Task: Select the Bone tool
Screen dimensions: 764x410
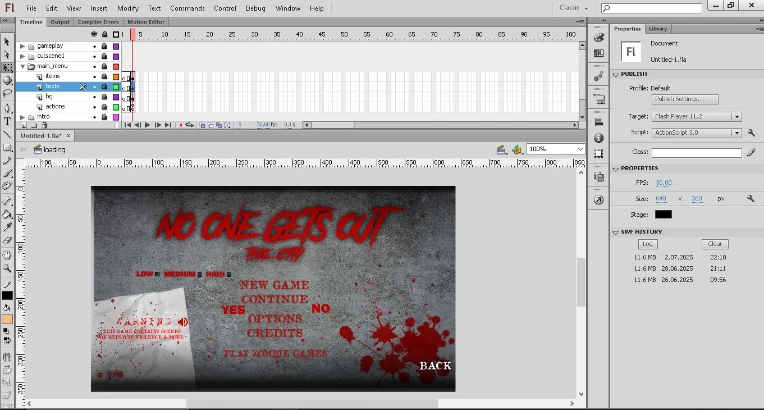Action: click(7, 201)
